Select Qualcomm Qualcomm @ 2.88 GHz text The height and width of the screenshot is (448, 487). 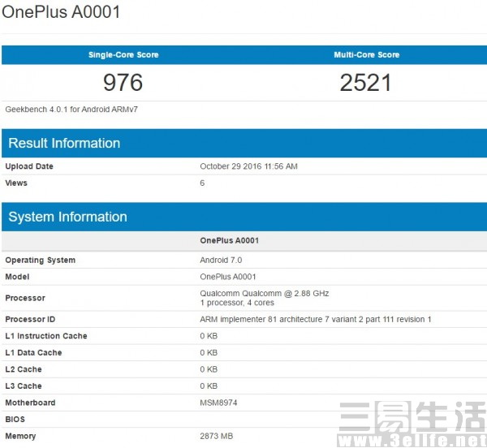(x=265, y=293)
